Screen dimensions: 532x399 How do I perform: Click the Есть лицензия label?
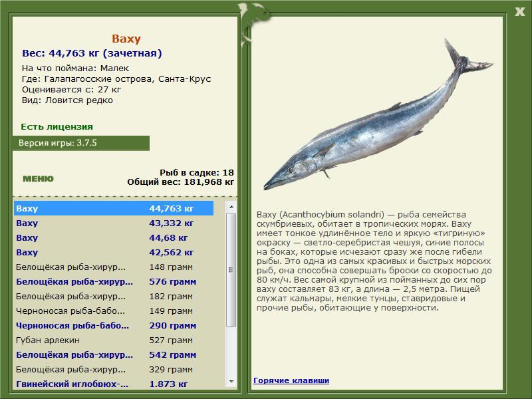pos(57,126)
